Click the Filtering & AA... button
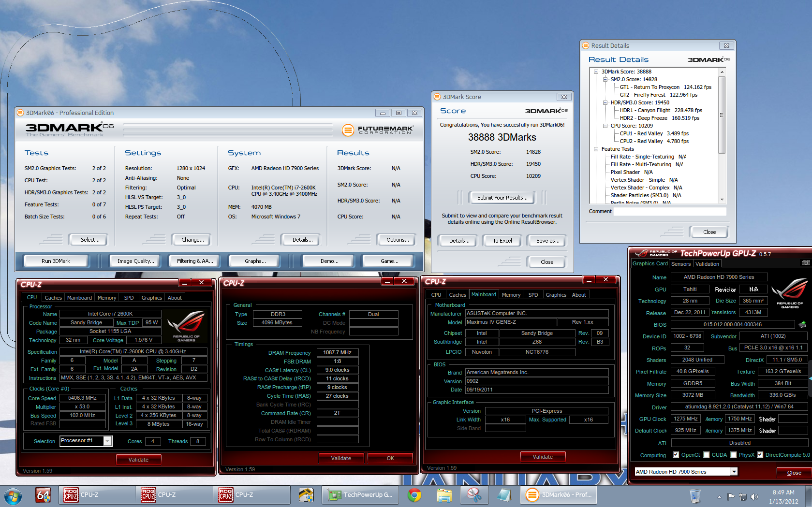 (195, 261)
